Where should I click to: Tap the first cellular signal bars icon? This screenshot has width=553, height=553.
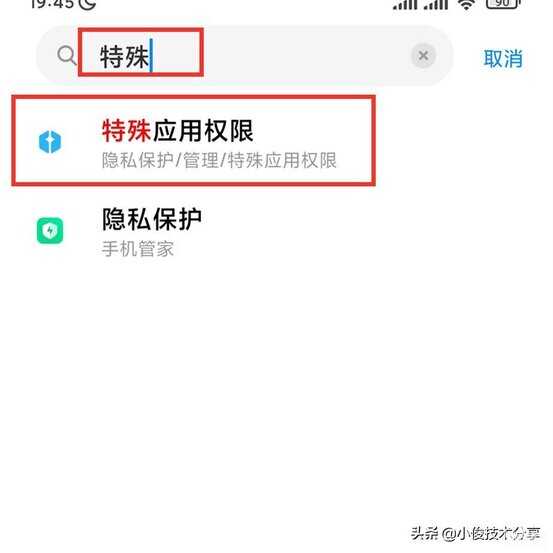406,5
